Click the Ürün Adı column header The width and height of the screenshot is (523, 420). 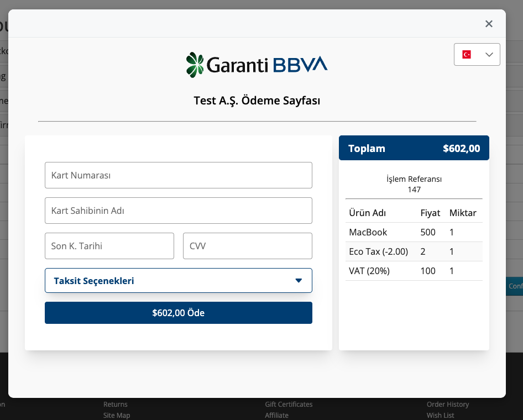[367, 213]
